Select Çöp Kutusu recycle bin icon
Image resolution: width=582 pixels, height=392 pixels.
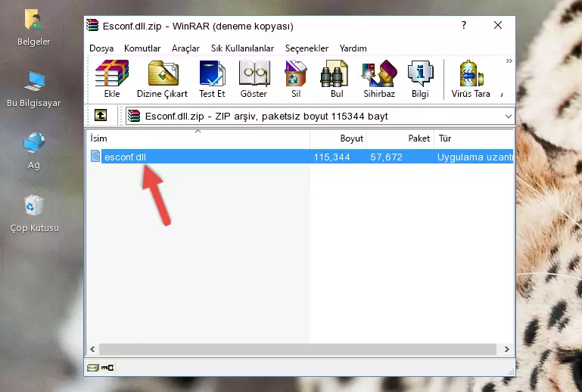pyautogui.click(x=34, y=213)
